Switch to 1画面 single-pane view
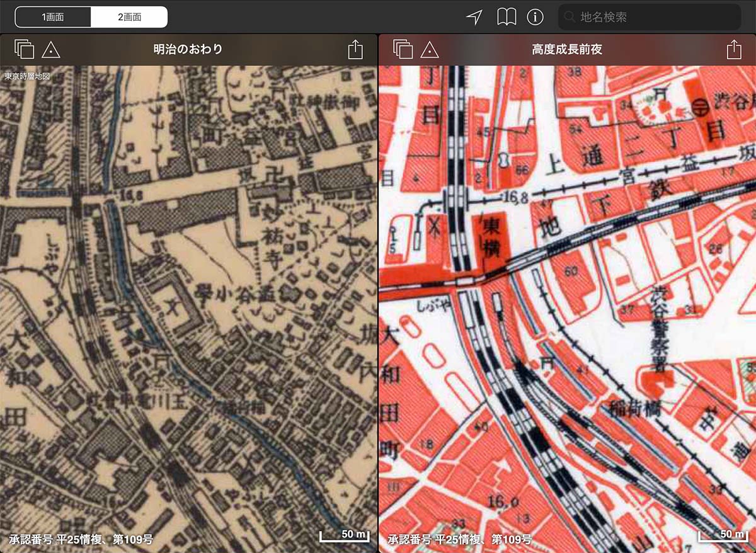The width and height of the screenshot is (756, 553). click(x=53, y=17)
